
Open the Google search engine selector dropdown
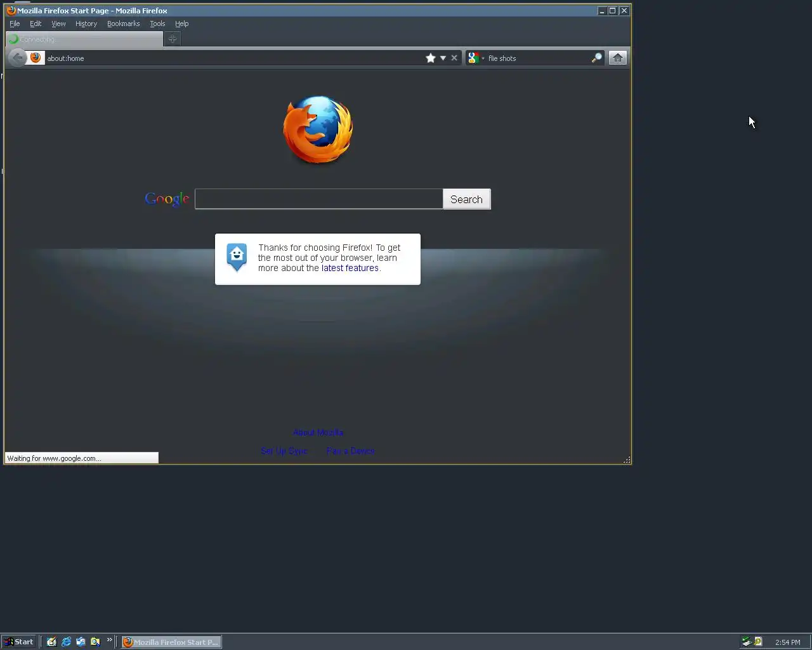pos(476,58)
